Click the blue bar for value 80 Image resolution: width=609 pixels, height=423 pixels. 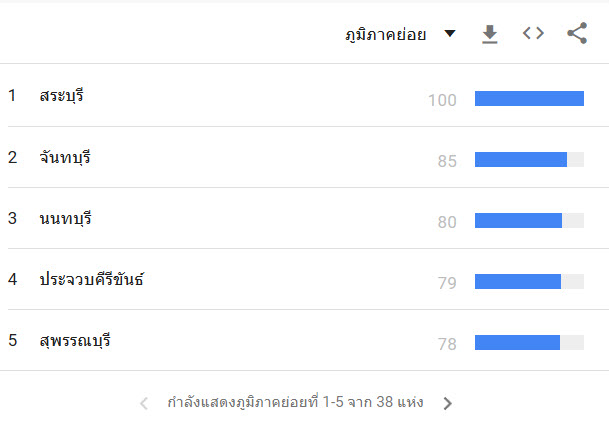coord(519,220)
